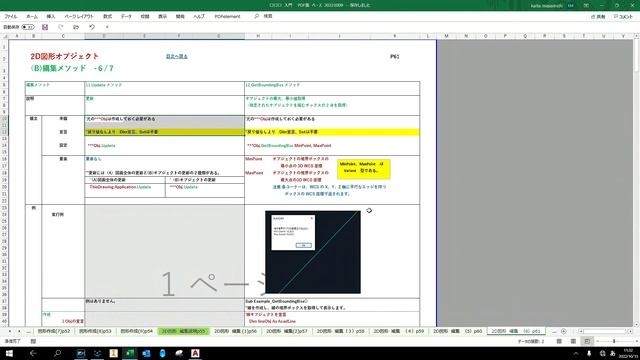Image resolution: width=640 pixels, height=360 pixels.
Task: Open the ページレイアウト ribbon tab
Action: [x=79, y=16]
